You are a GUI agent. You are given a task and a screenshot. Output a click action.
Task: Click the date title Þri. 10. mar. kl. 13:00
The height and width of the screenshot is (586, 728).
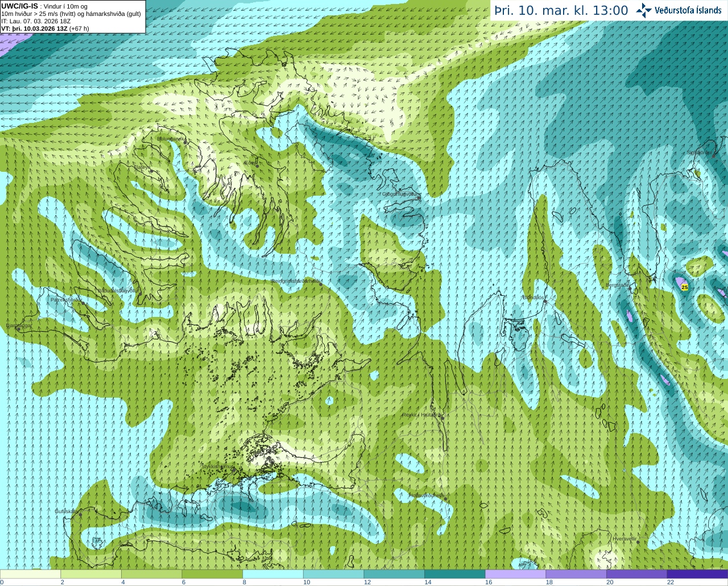click(561, 10)
